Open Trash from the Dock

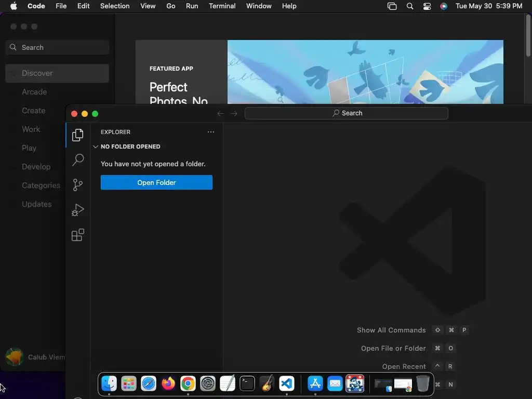(x=423, y=384)
